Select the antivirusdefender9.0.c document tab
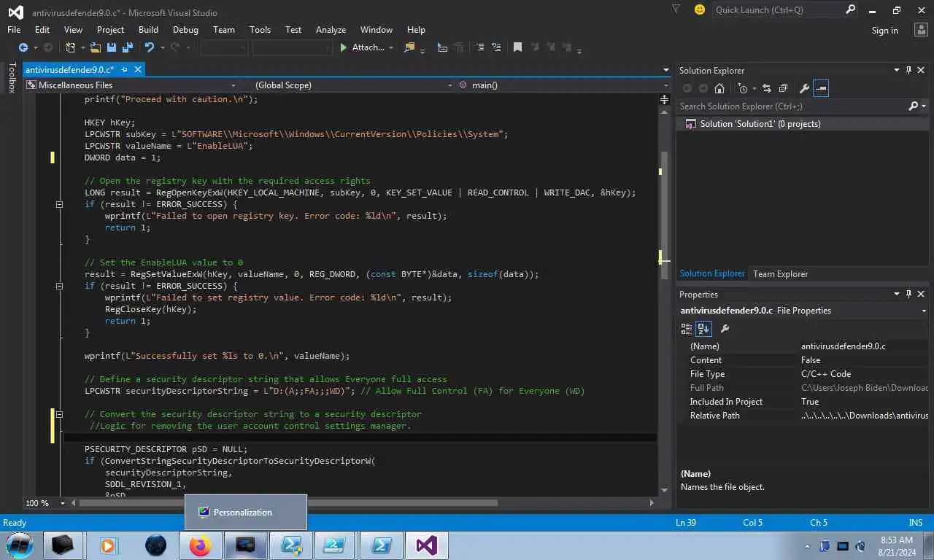Image resolution: width=934 pixels, height=560 pixels. coord(69,70)
